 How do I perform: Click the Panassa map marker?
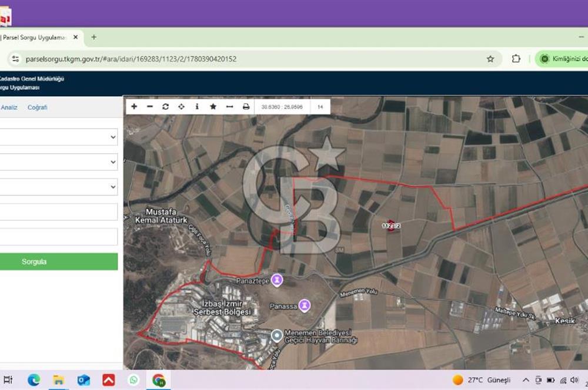pyautogui.click(x=305, y=305)
